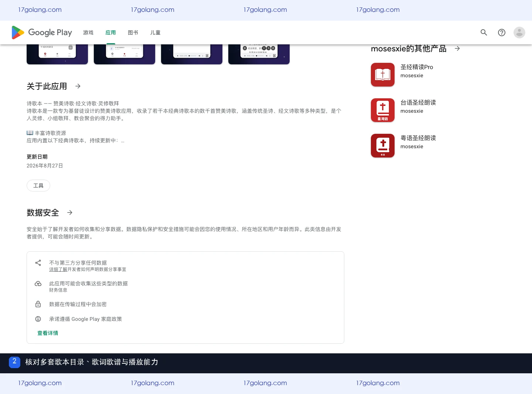This screenshot has height=394, width=532.
Task: Click the mosesxie的其他产品 heading
Action: tap(409, 48)
